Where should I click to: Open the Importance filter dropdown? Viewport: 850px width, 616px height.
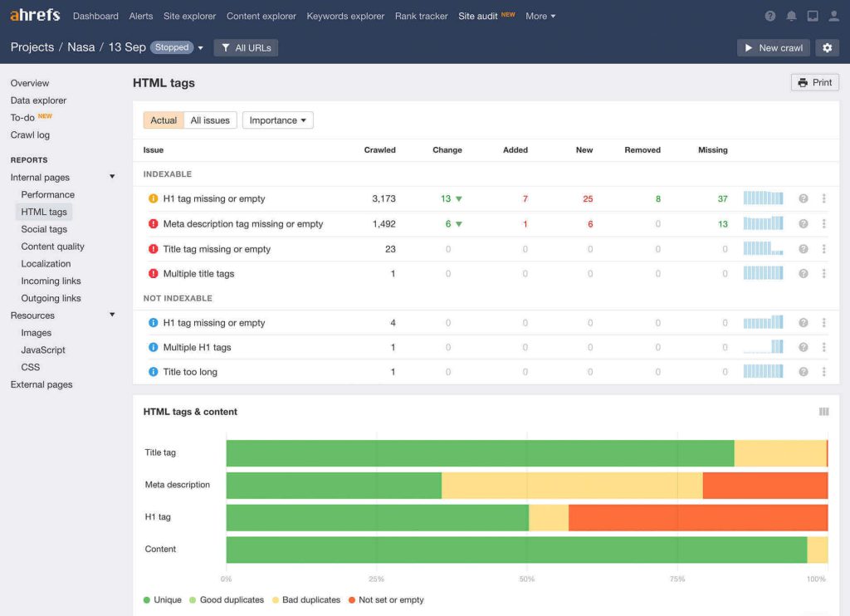pos(277,120)
